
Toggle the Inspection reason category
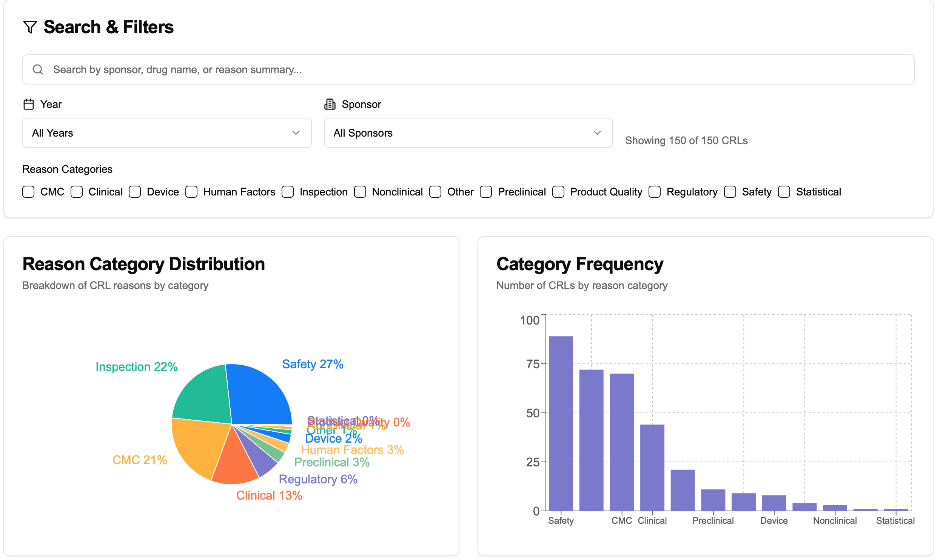(x=288, y=192)
